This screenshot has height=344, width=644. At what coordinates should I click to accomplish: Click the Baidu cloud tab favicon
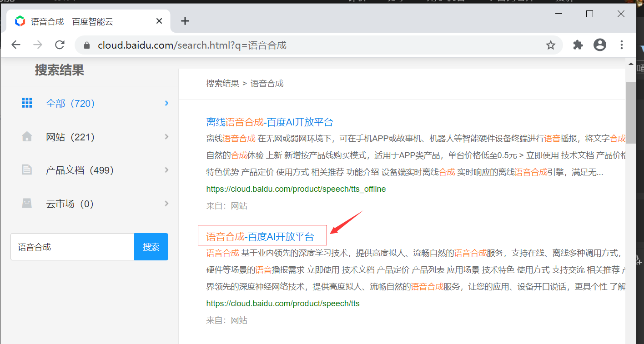click(x=20, y=21)
